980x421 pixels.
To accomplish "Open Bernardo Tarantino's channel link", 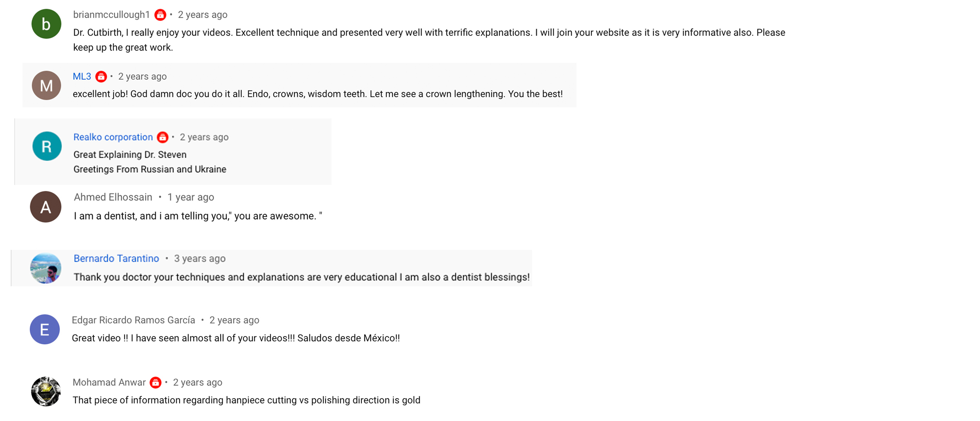I will [116, 258].
